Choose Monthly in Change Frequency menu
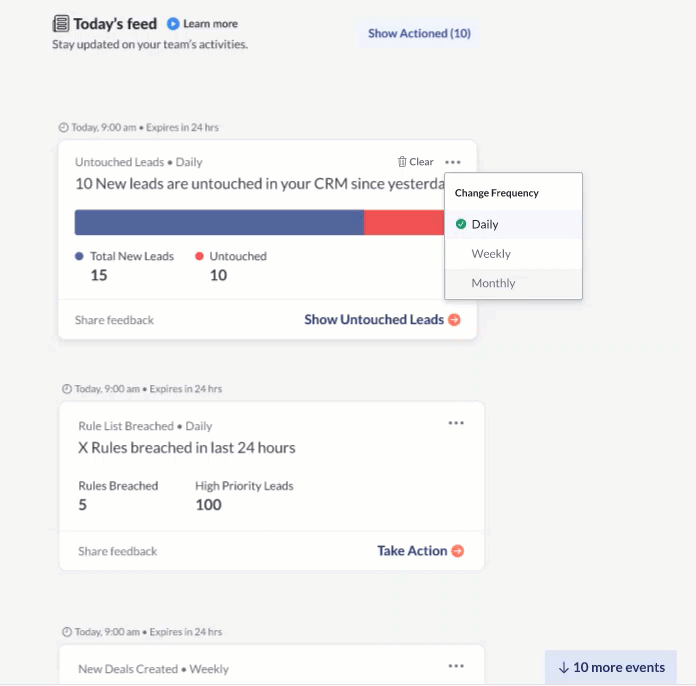696x686 pixels. 493,283
